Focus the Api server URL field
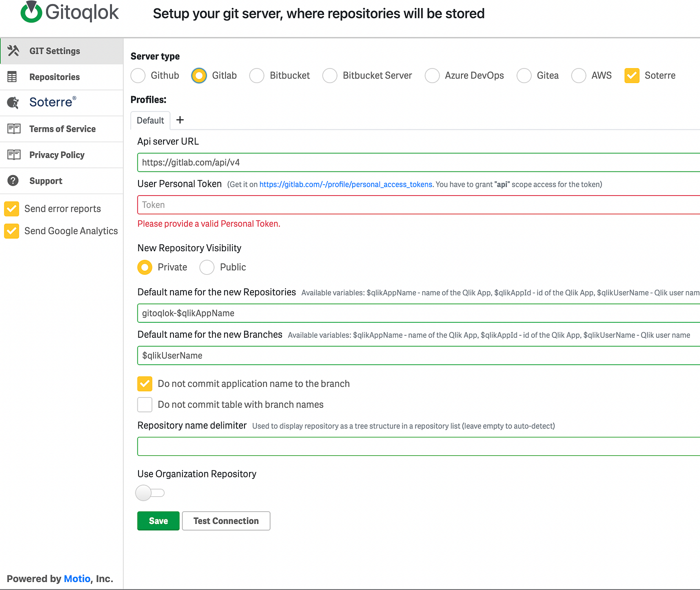This screenshot has height=590, width=700. 418,163
